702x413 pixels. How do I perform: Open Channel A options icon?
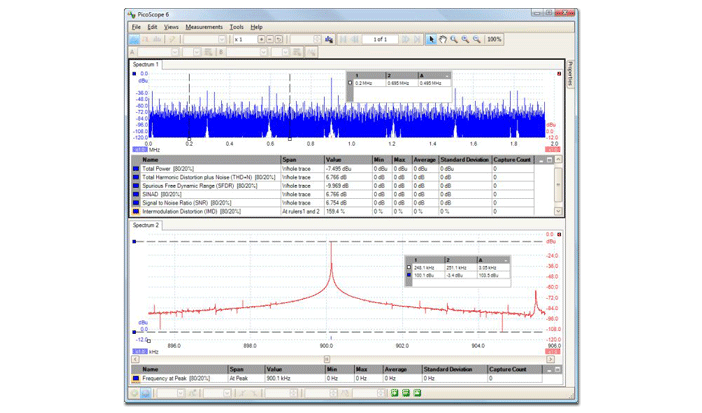click(x=208, y=52)
